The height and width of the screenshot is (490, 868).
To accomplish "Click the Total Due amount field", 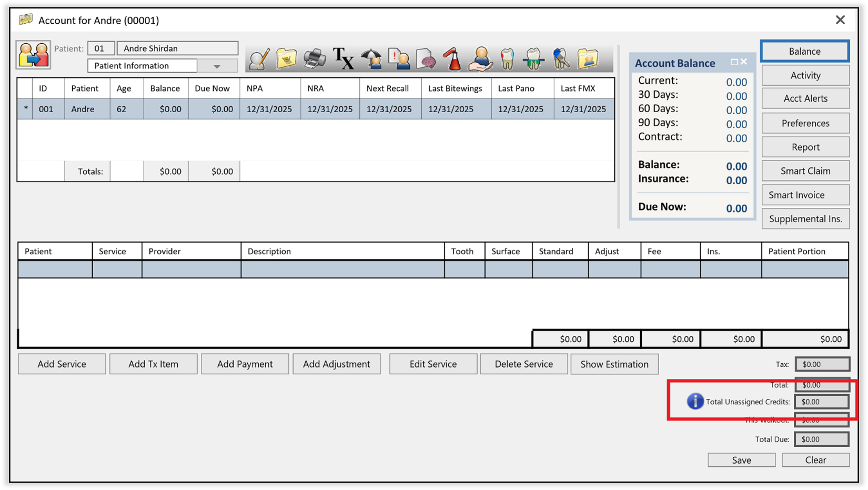I will tap(822, 439).
